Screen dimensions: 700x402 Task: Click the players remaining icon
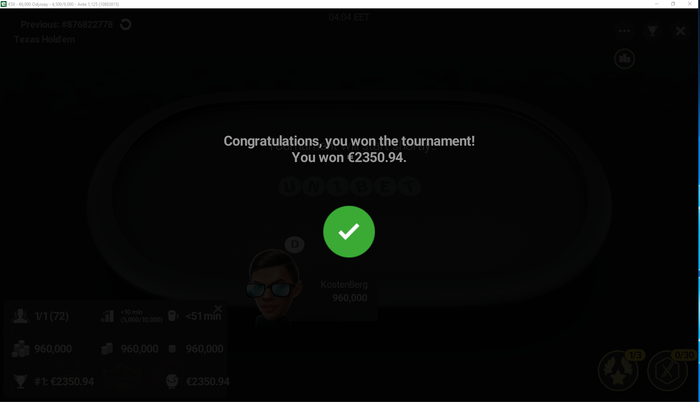pyautogui.click(x=21, y=316)
